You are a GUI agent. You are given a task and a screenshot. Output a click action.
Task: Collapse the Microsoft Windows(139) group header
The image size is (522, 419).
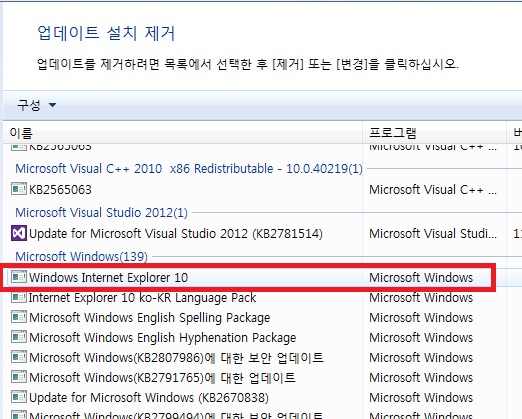[81, 257]
